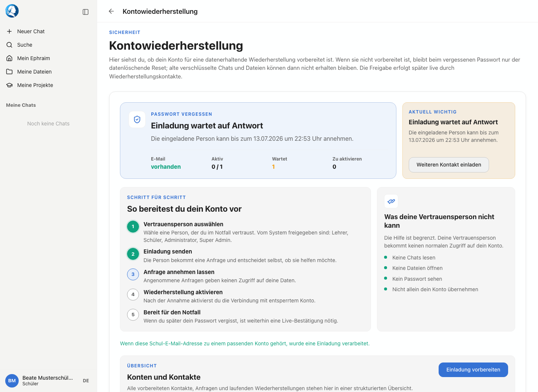The height and width of the screenshot is (392, 538).
Task: Click the green Schul-E-Mail-Adresse confirmation message
Action: pyautogui.click(x=245, y=343)
